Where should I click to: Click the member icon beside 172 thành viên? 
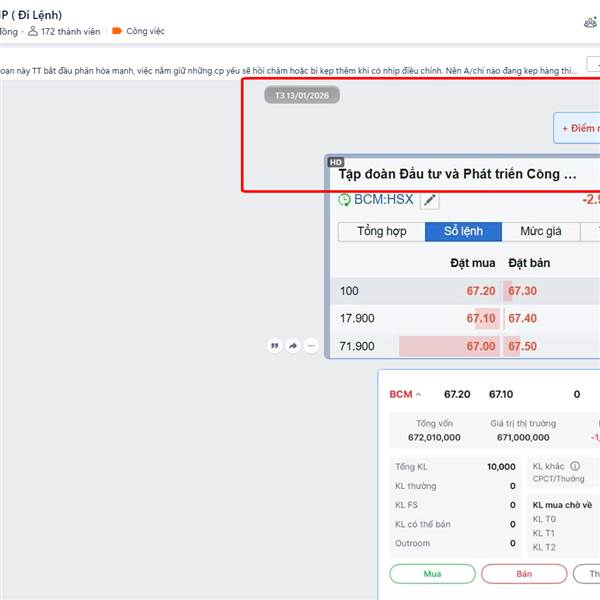[33, 31]
